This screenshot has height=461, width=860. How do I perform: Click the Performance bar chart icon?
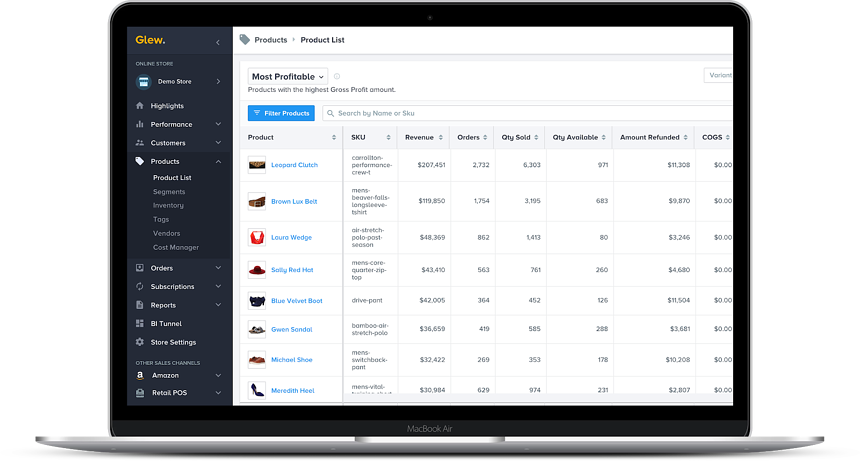pos(140,124)
